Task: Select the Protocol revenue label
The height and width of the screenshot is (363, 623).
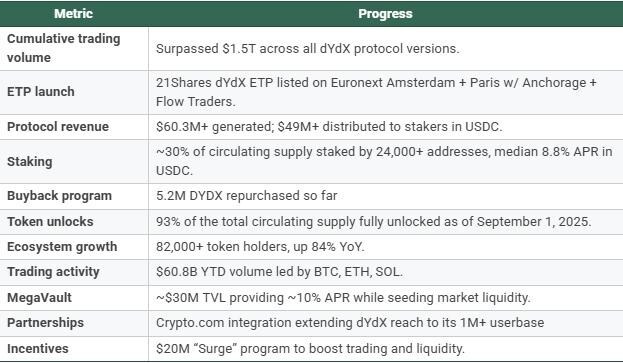Action: (58, 127)
